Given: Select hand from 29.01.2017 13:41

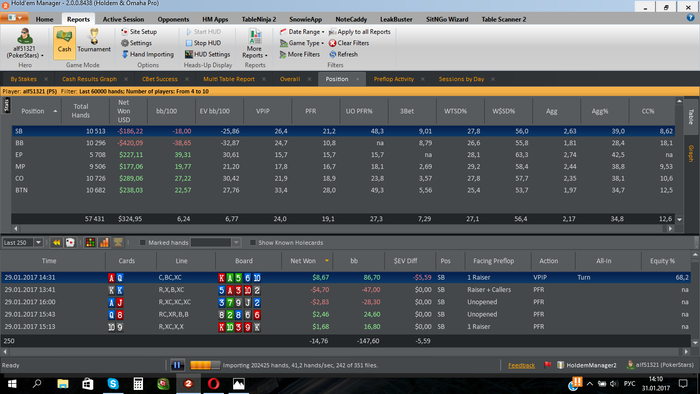Looking at the screenshot, I should pos(346,290).
